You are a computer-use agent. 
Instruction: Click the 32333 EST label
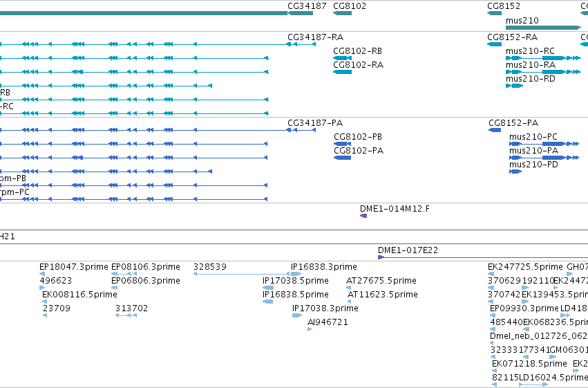pos(504,350)
